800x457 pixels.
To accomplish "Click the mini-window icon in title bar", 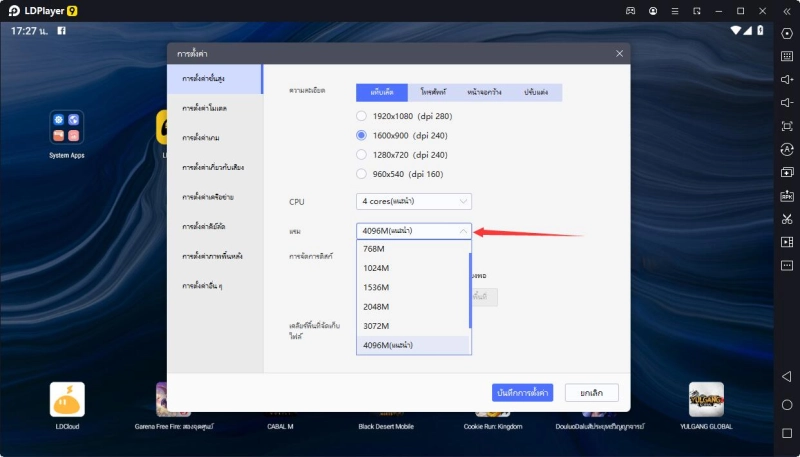I will tap(697, 11).
